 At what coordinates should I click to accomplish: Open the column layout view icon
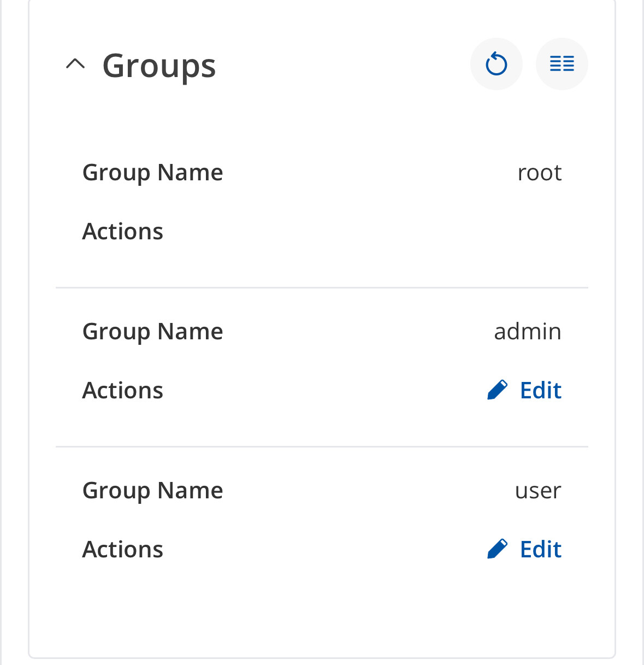coord(562,64)
